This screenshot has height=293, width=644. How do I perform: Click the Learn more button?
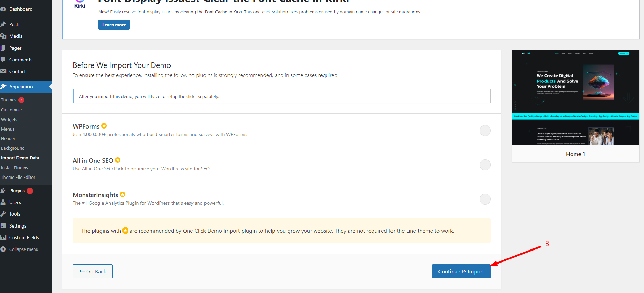click(114, 25)
